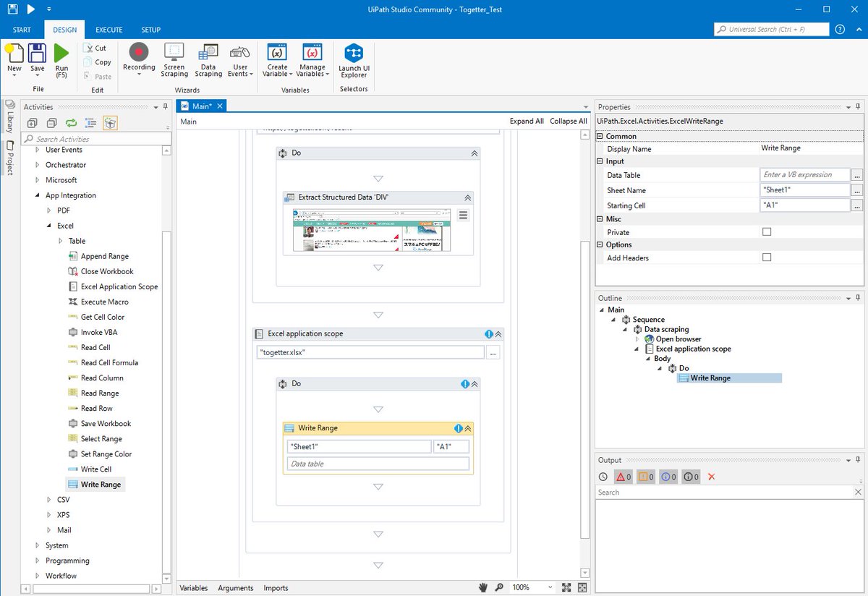This screenshot has height=596, width=868.
Task: Open the Data Scraping wizard
Action: coord(208,52)
